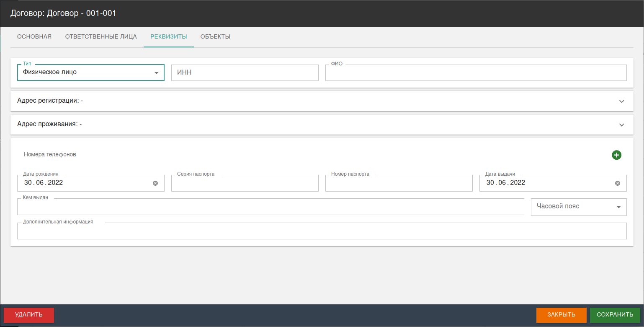Focus the ИНН input field
Image resolution: width=644 pixels, height=327 pixels.
pos(245,73)
